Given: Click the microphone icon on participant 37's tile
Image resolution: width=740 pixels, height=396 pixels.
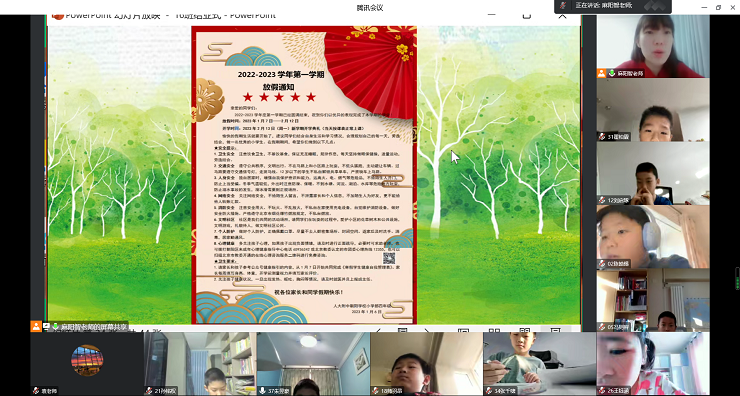Looking at the screenshot, I should (x=262, y=391).
